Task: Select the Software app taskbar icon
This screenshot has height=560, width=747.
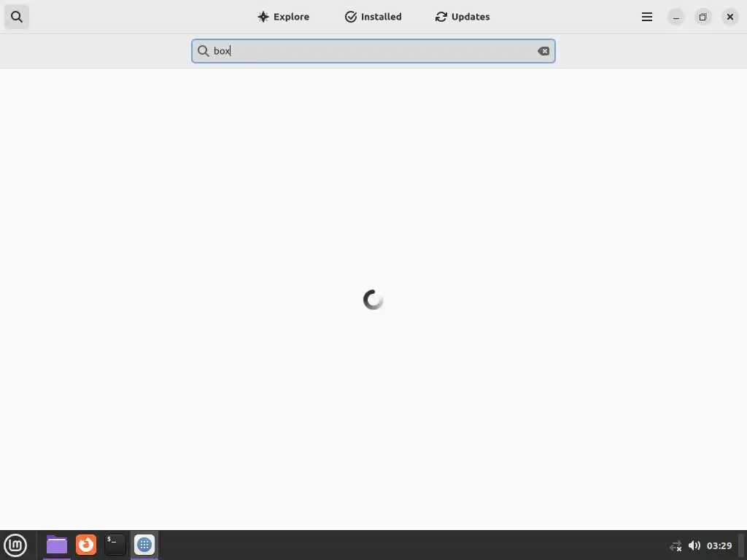Action: 144,545
